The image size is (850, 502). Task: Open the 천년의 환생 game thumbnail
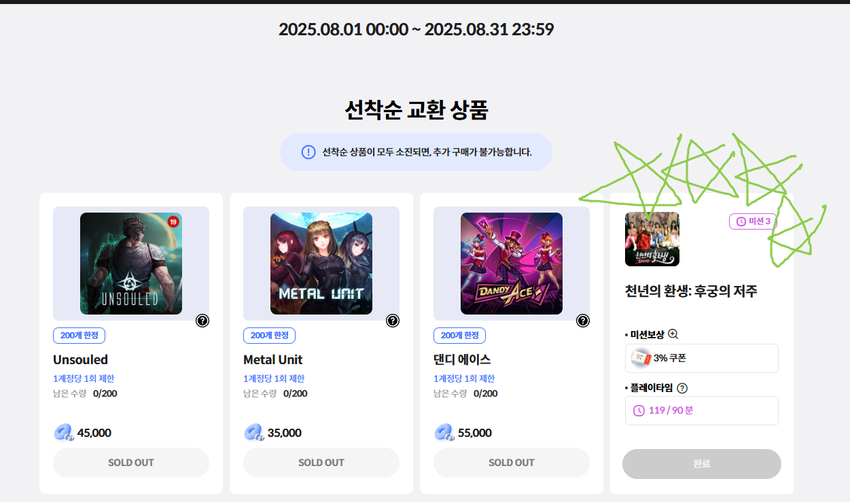tap(652, 239)
